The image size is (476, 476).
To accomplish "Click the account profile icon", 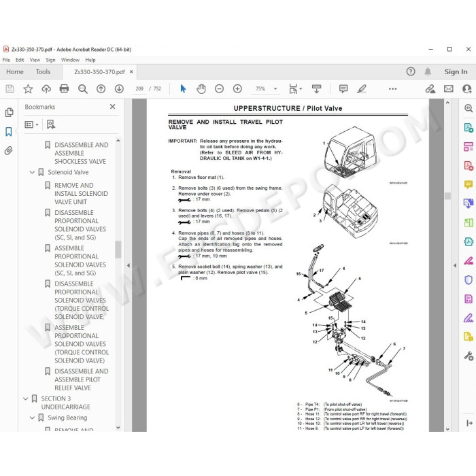I will pyautogui.click(x=466, y=88).
